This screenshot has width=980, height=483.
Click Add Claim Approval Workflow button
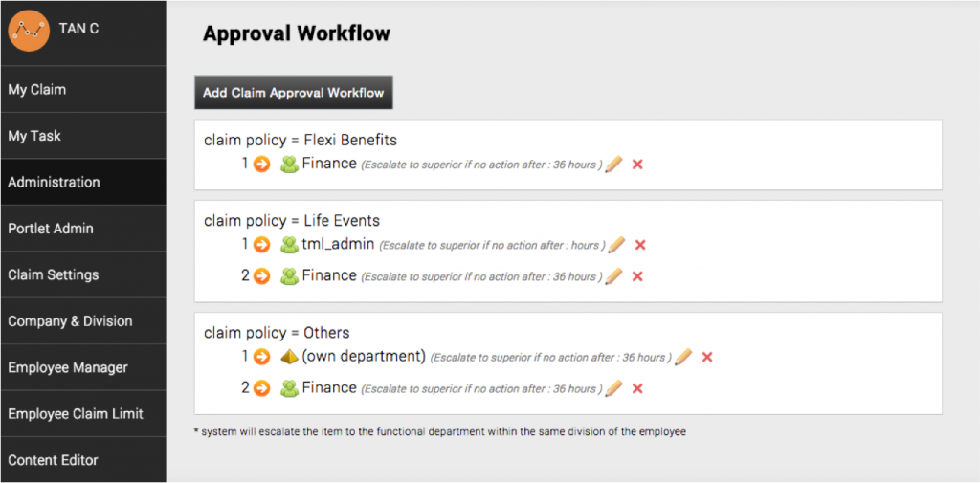(x=294, y=93)
